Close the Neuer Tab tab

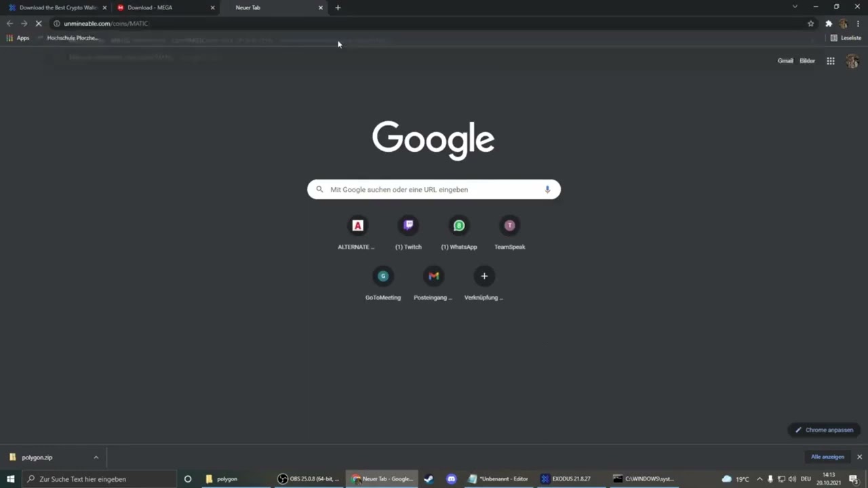point(321,7)
